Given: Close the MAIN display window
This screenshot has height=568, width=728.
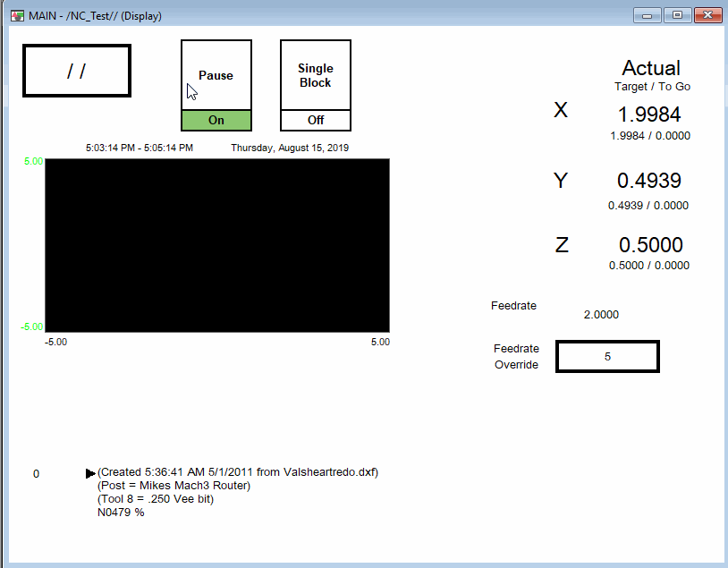Looking at the screenshot, I should 707,15.
